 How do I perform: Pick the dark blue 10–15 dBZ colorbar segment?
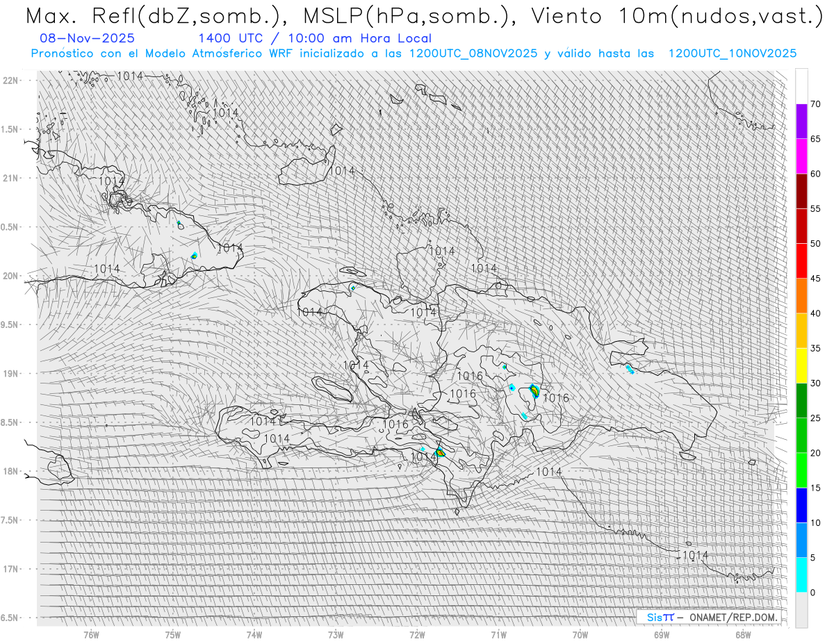click(x=801, y=505)
